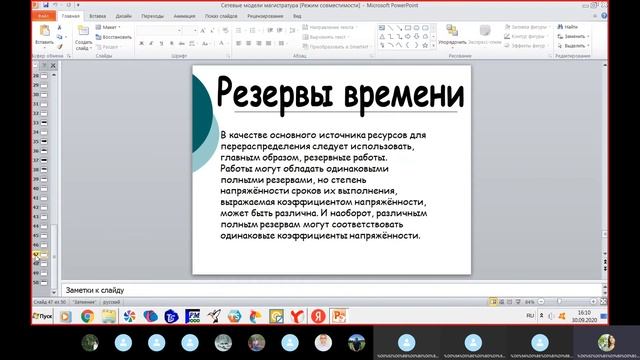This screenshot has height=360, width=640.
Task: Click the Create slide (Создать слайд) icon
Action: pyautogui.click(x=83, y=31)
